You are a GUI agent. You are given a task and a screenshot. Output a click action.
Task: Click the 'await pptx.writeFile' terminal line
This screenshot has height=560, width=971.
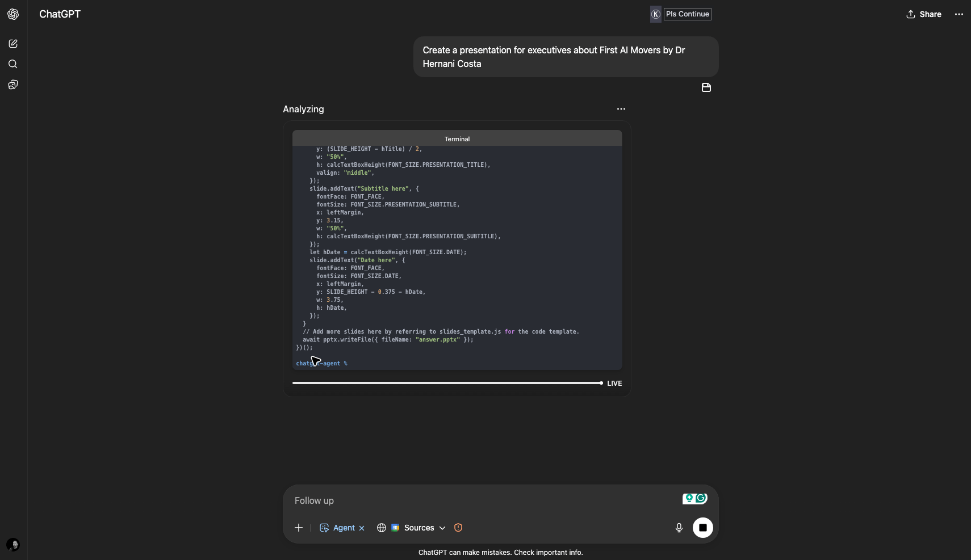point(388,339)
